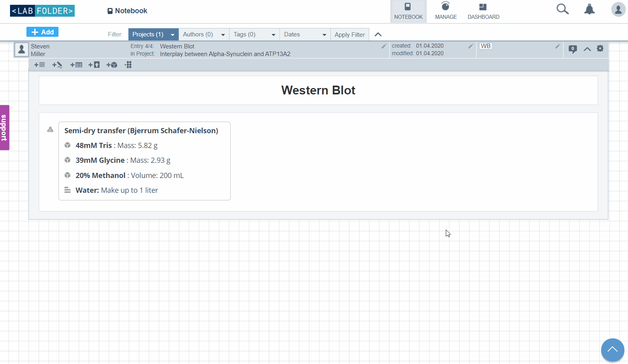Image resolution: width=628 pixels, height=364 pixels.
Task: Open the Dashboard view
Action: (x=483, y=11)
